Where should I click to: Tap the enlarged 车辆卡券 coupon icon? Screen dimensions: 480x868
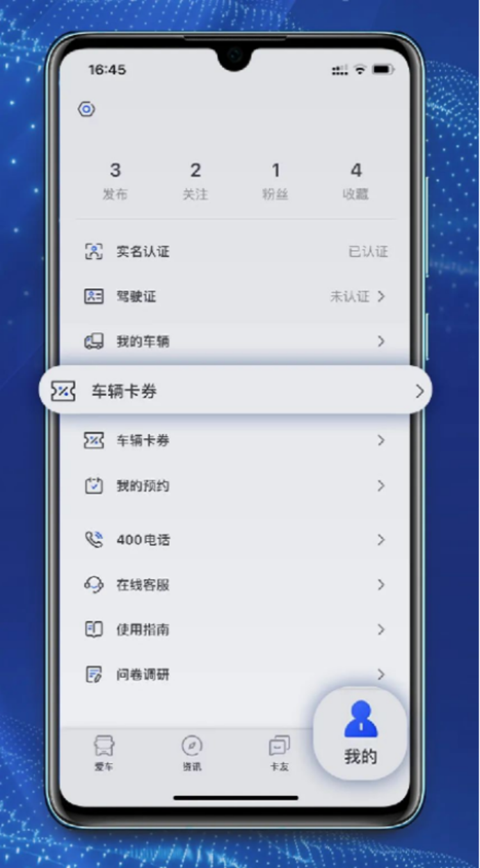pos(63,391)
